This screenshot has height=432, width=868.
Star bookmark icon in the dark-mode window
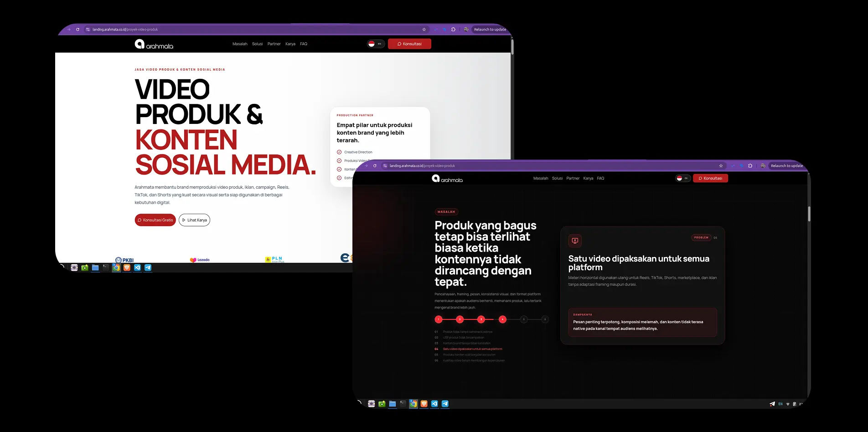[721, 166]
